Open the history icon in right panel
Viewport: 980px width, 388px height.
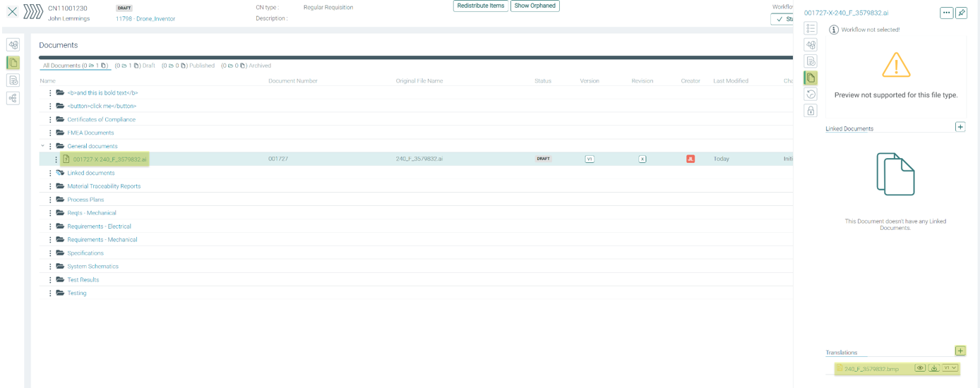click(x=811, y=94)
